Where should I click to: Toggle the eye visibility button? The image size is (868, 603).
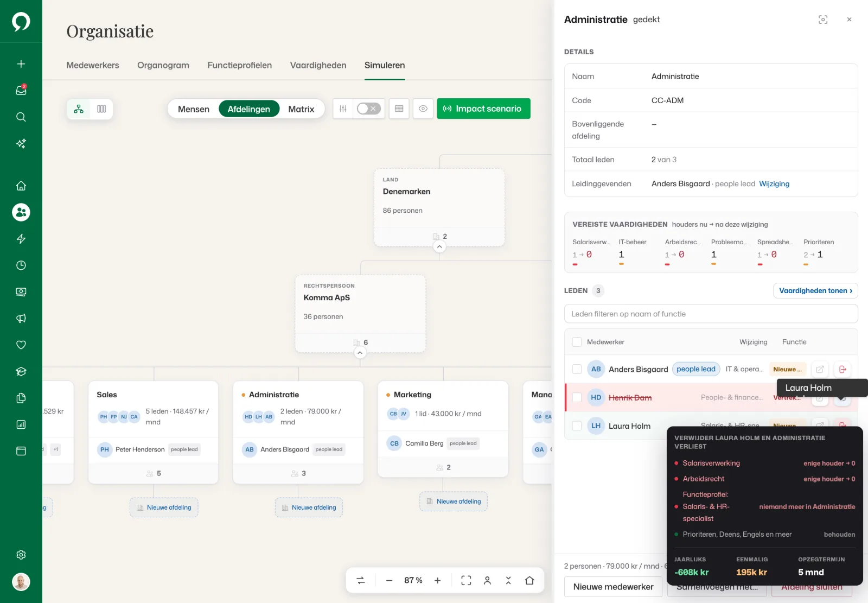pyautogui.click(x=423, y=109)
